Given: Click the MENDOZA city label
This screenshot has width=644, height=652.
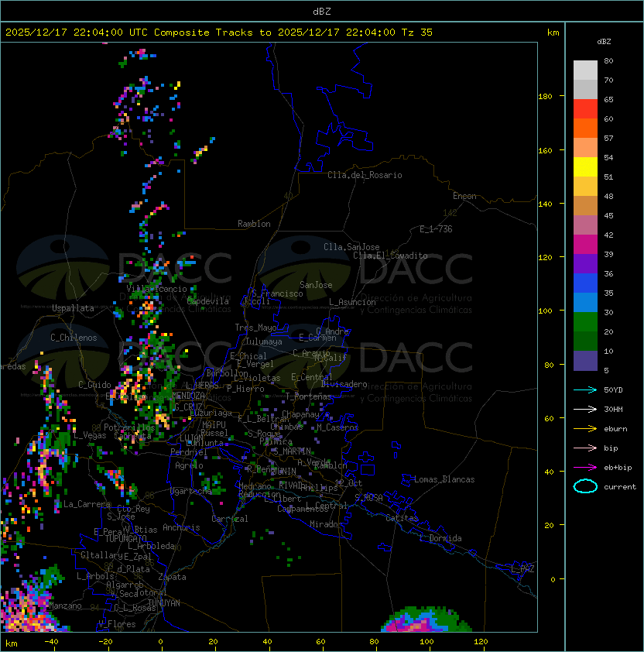Looking at the screenshot, I should (x=188, y=395).
